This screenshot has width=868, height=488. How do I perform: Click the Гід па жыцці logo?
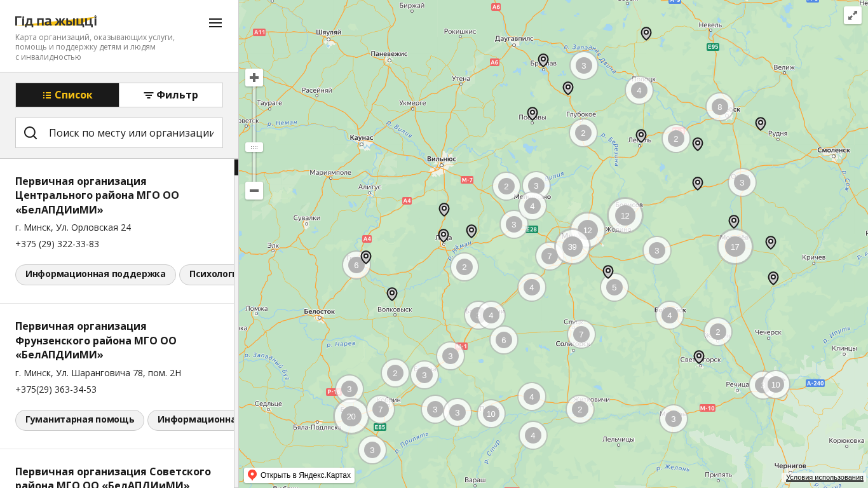coord(56,21)
